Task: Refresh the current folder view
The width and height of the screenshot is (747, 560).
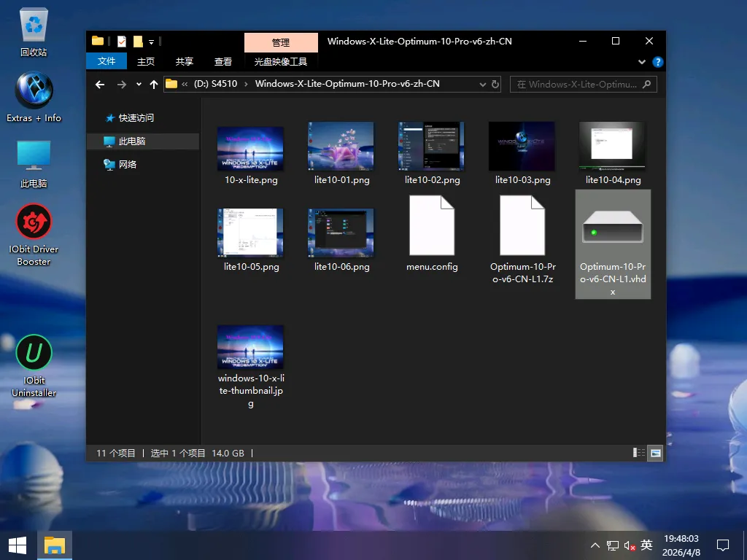Action: tap(495, 85)
